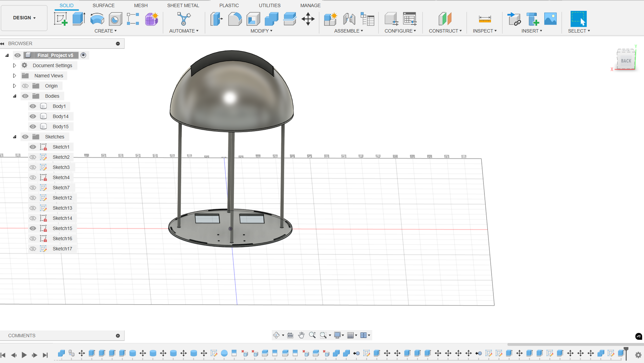Click the BACK face of ViewCube
Image resolution: width=644 pixels, height=363 pixels.
[626, 61]
